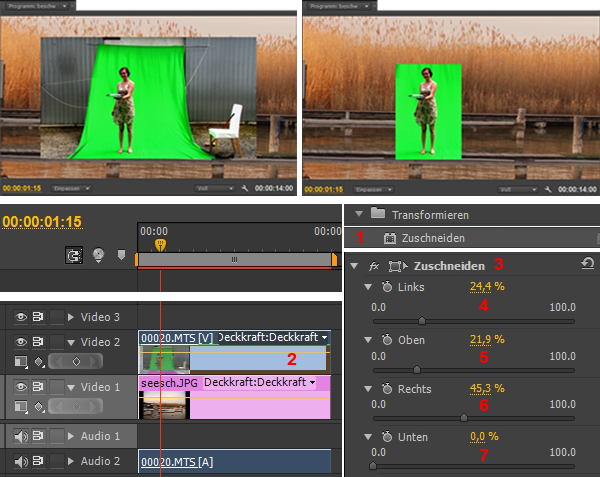
Task: Toggle the stopwatch animation for Oben
Action: 388,340
